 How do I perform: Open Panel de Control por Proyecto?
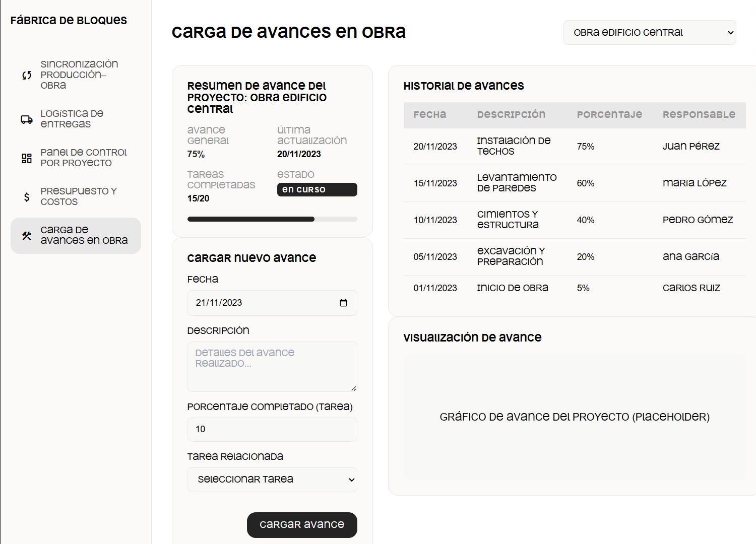point(76,158)
